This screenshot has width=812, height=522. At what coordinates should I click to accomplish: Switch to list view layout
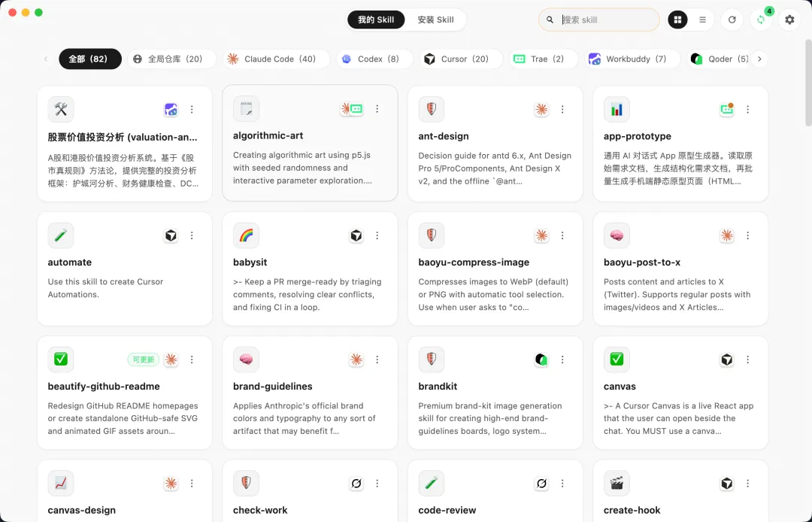[702, 20]
